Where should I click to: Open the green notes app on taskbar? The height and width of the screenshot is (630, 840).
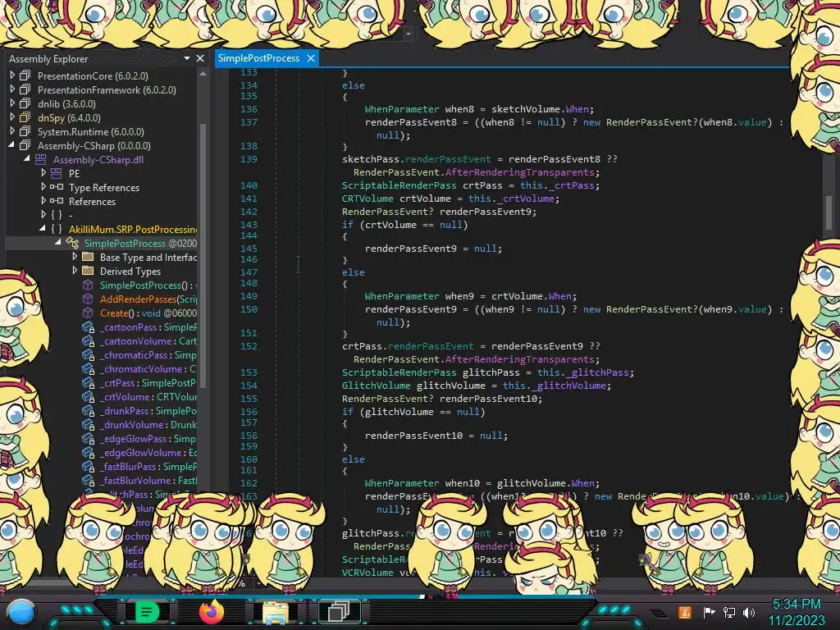click(x=147, y=612)
